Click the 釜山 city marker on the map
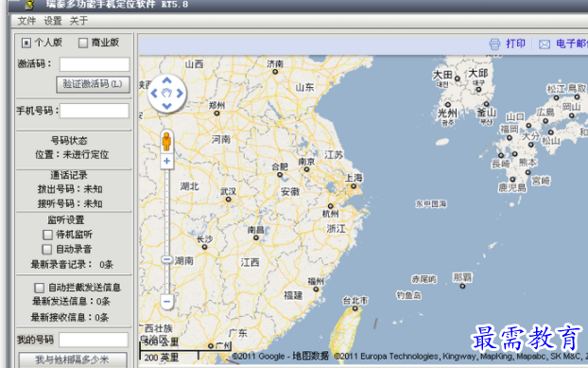588x368 pixels. coord(486,104)
